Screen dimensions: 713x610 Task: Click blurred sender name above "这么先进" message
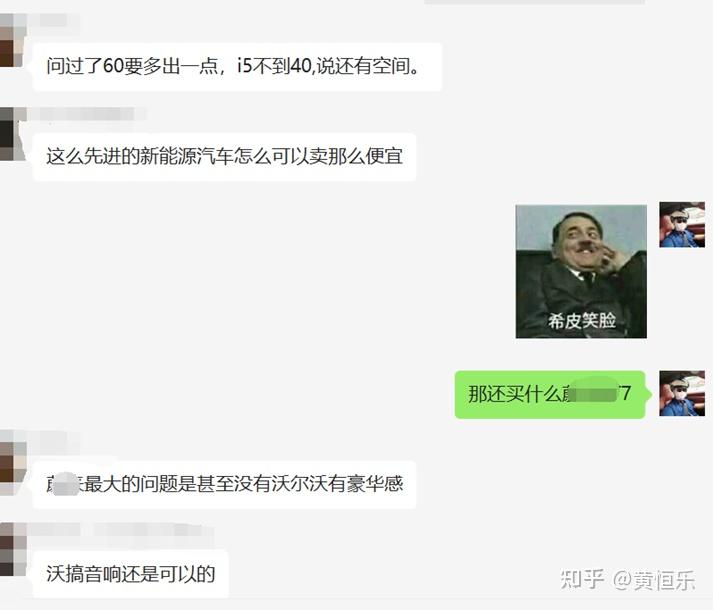[86, 114]
